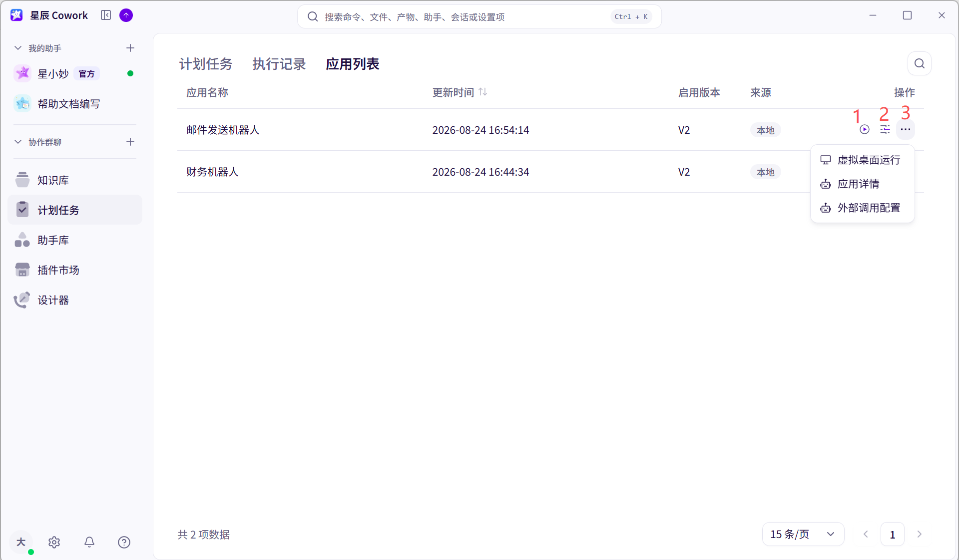Create a new group chat in 协作群聊
This screenshot has width=959, height=560.
point(130,142)
